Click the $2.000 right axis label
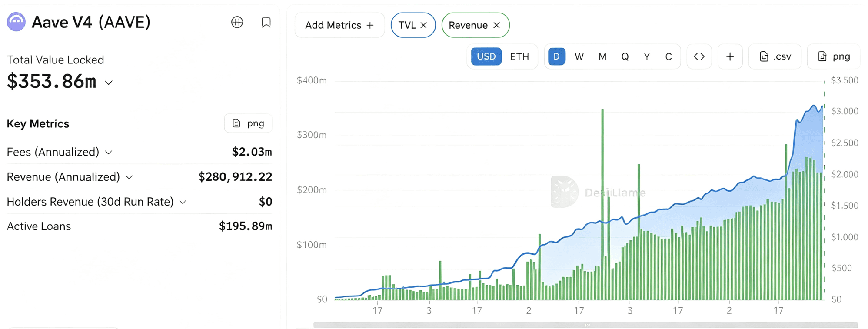Screen dimensions: 868x329 click(845, 174)
